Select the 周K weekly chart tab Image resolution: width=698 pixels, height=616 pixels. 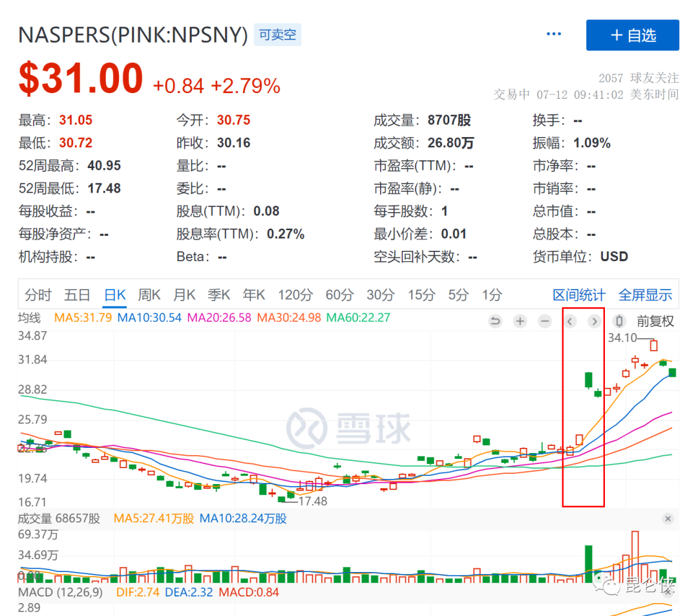tap(149, 295)
